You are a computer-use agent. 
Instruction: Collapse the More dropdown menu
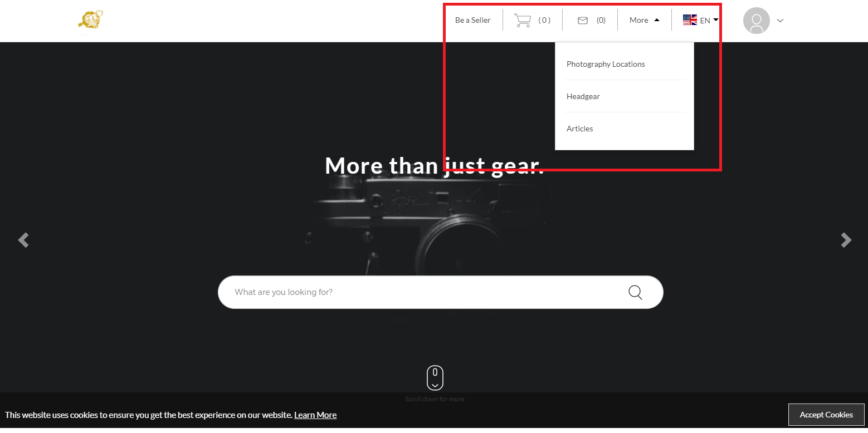645,20
